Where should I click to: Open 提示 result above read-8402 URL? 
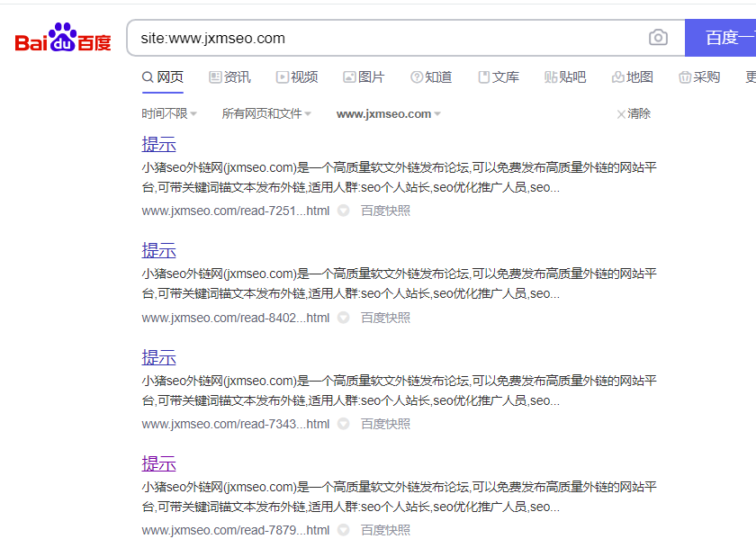pyautogui.click(x=158, y=250)
